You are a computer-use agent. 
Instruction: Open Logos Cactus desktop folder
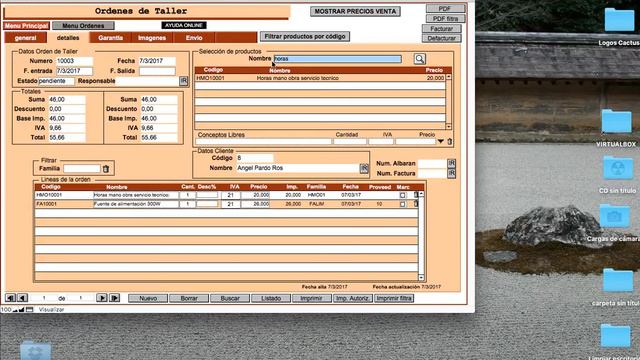coord(619,19)
